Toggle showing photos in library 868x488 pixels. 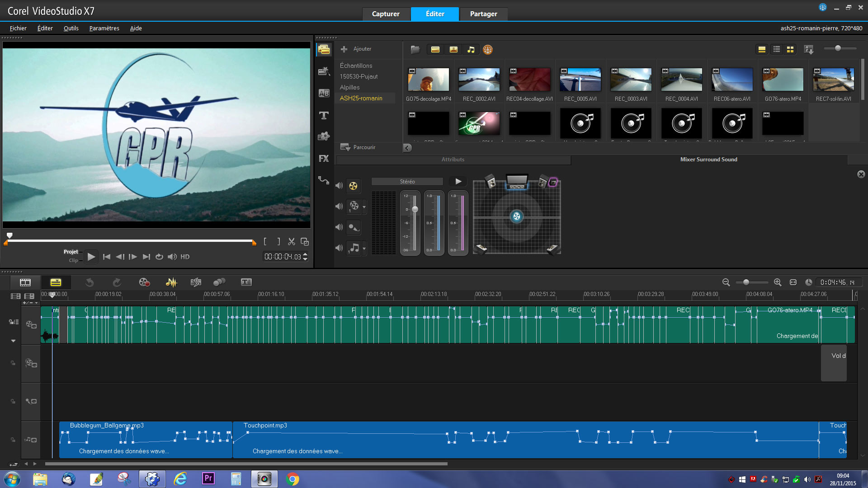[453, 50]
